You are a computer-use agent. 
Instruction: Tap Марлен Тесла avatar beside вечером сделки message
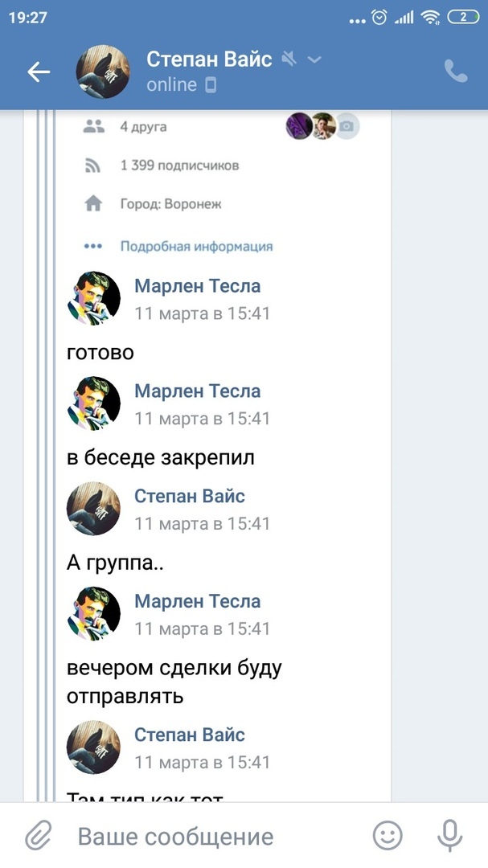point(93,613)
